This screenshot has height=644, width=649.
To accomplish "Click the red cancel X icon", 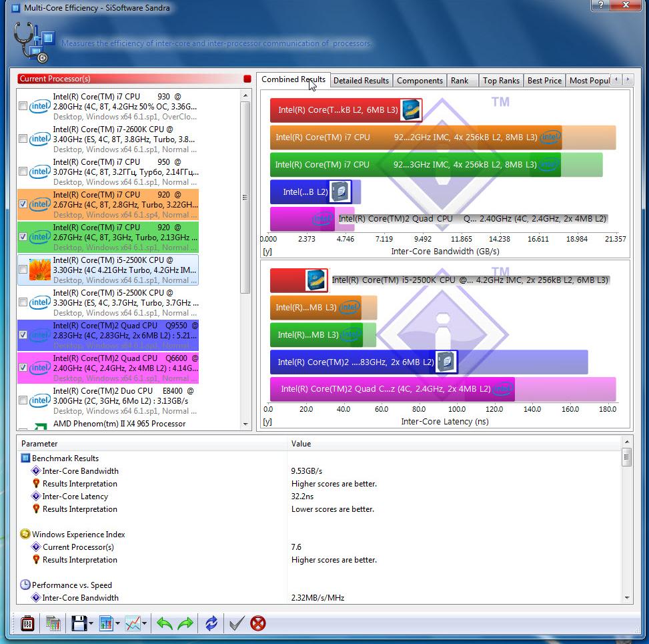I will click(258, 623).
